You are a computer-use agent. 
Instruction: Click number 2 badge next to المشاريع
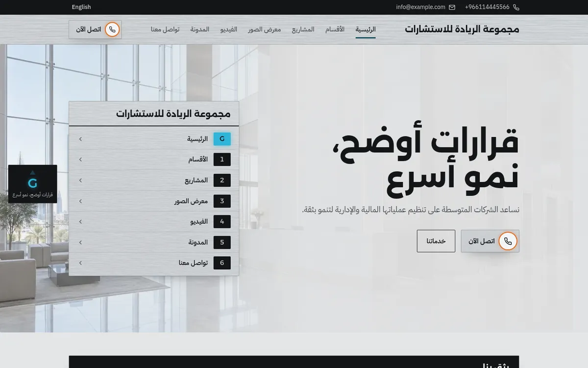(222, 181)
